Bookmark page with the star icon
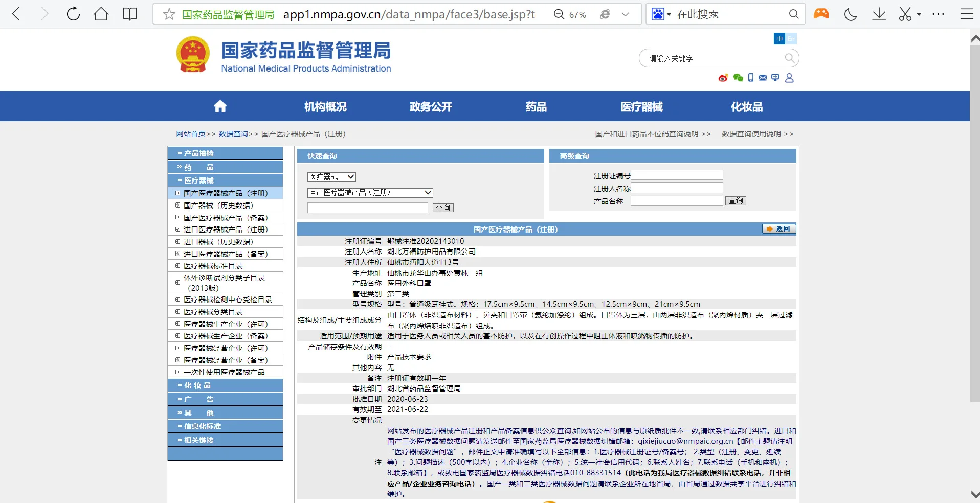 tap(169, 14)
